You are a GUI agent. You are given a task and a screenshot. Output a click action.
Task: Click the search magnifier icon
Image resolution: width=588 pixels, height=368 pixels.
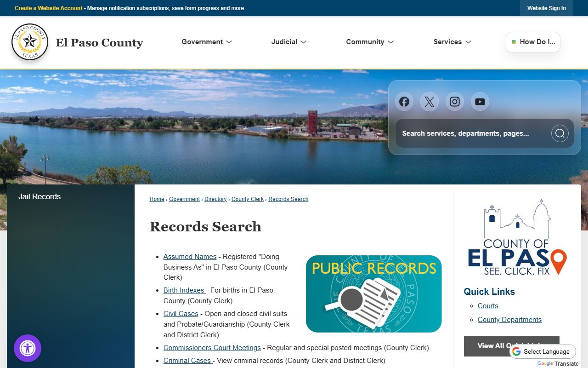(x=560, y=133)
